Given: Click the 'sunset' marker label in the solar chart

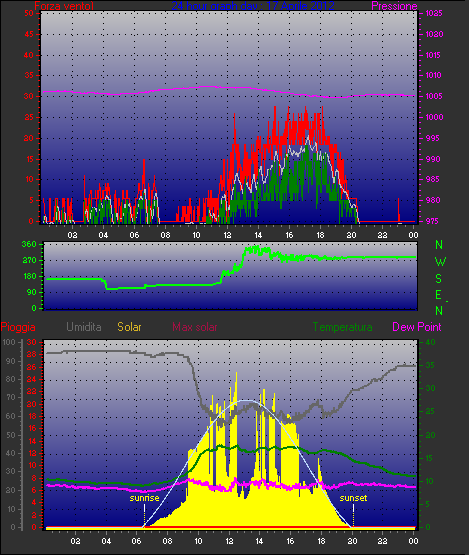Looking at the screenshot, I should click(353, 498).
